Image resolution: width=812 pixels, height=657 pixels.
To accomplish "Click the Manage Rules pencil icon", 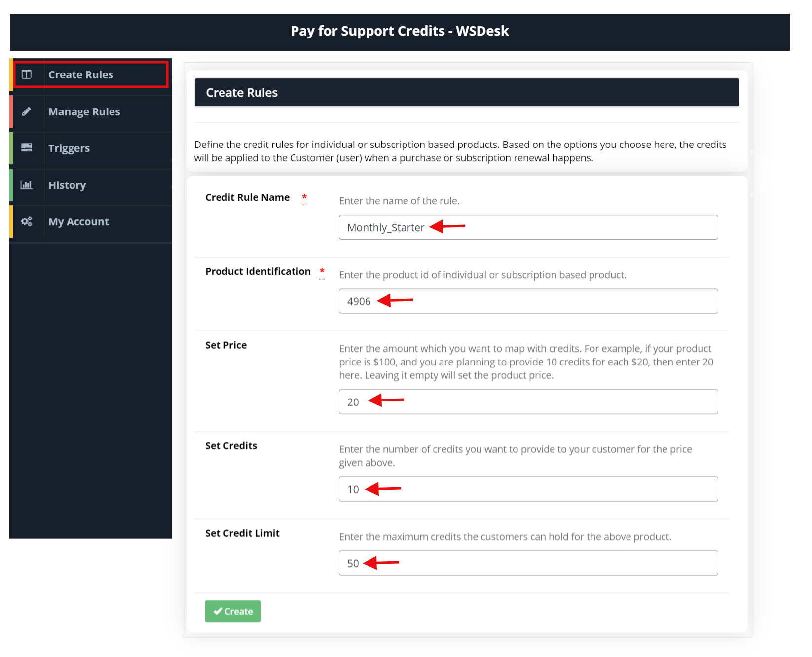I will [27, 111].
